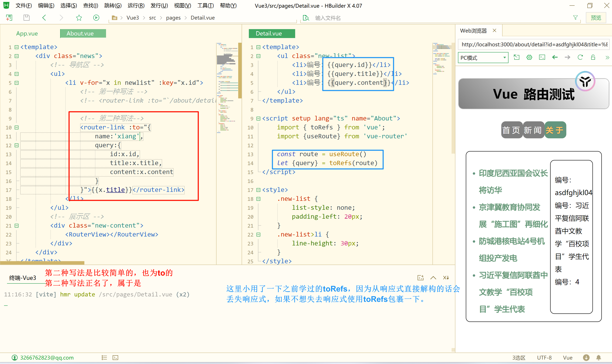Viewport: 612px width, 364px height.
Task: Click the 预览 button
Action: pyautogui.click(x=596, y=18)
